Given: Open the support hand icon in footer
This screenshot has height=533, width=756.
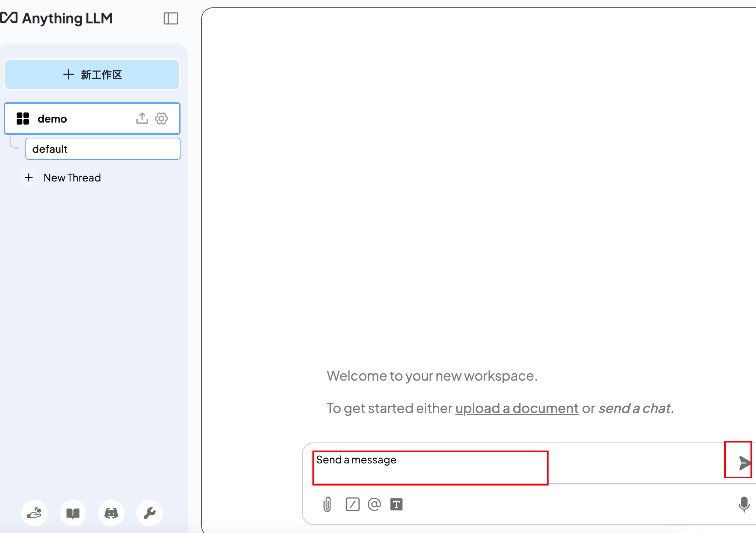Looking at the screenshot, I should 35,513.
